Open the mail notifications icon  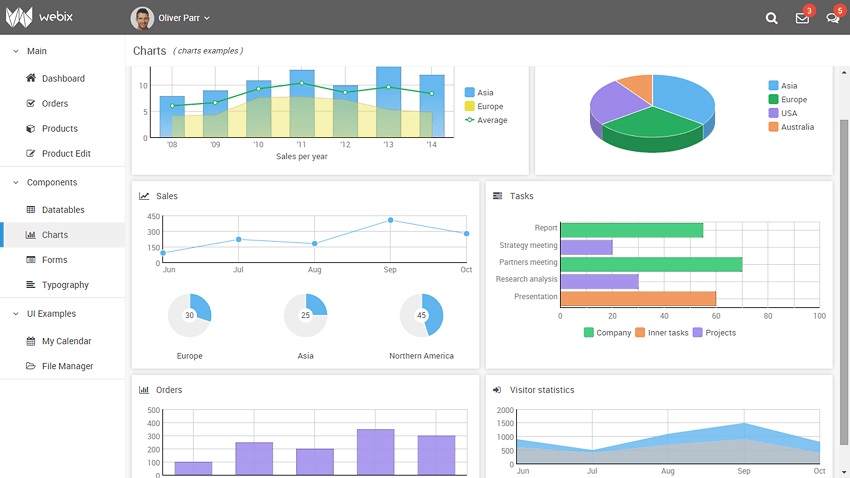802,18
